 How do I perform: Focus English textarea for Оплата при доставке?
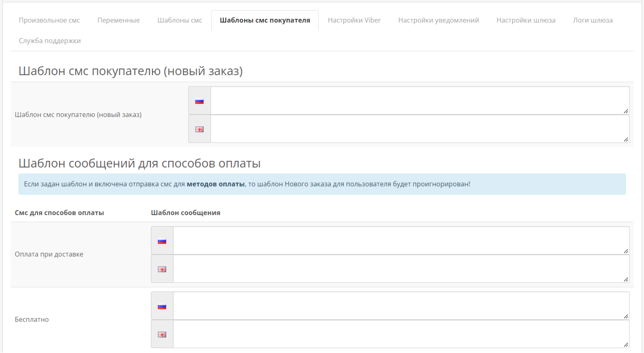[401, 269]
